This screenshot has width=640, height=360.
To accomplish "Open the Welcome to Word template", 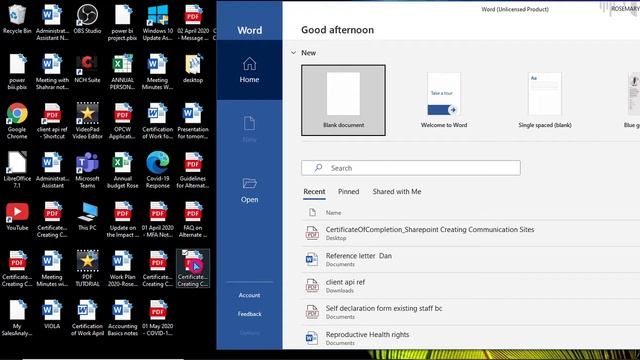I will pos(444,100).
